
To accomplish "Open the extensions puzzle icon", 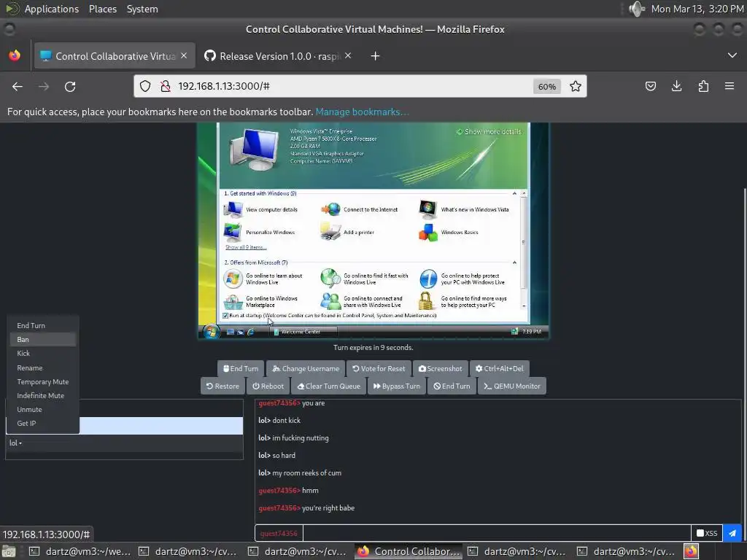I will (703, 86).
